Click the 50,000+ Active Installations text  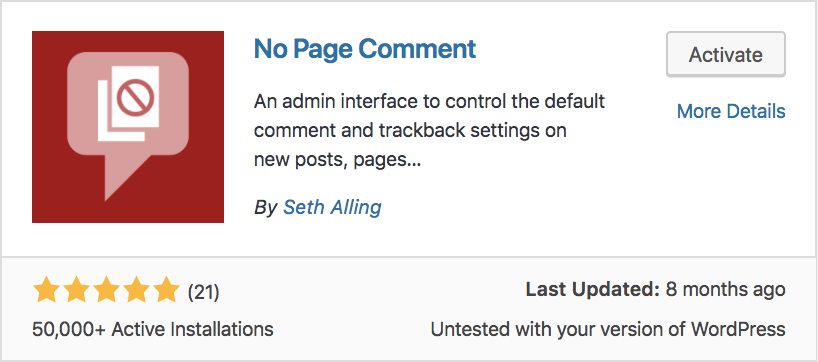coord(153,329)
